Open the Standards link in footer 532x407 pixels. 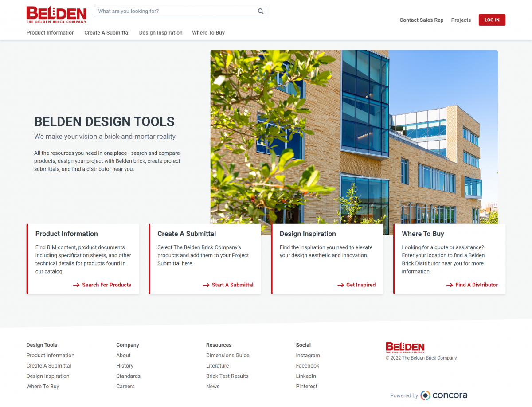128,376
